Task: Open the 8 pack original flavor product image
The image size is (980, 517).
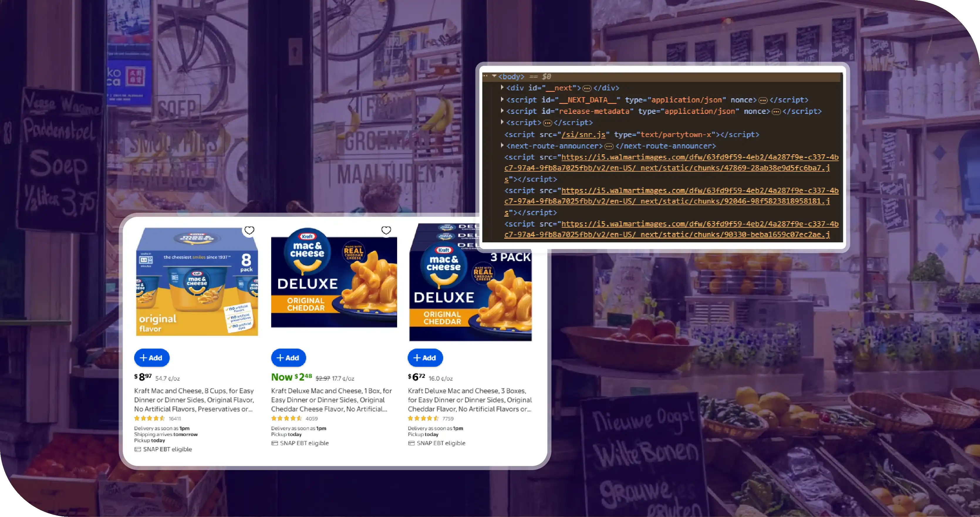Action: [197, 281]
